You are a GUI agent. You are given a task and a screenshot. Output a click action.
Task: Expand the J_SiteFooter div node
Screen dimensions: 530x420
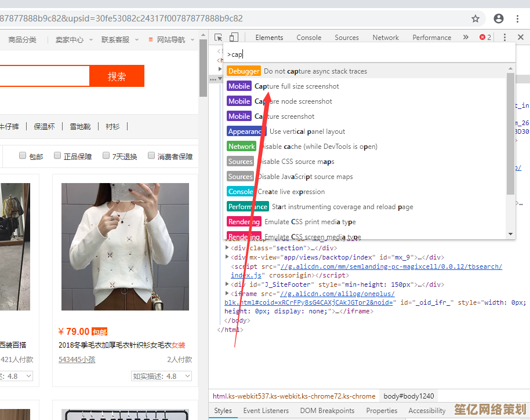point(227,284)
